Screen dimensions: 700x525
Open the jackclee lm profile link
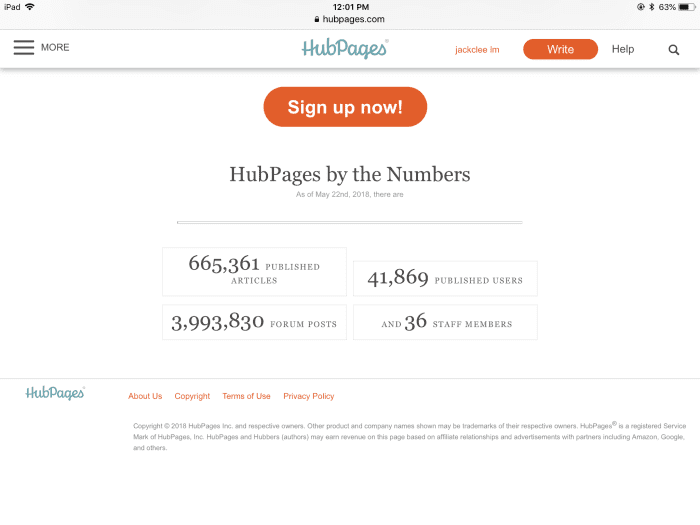(x=477, y=50)
